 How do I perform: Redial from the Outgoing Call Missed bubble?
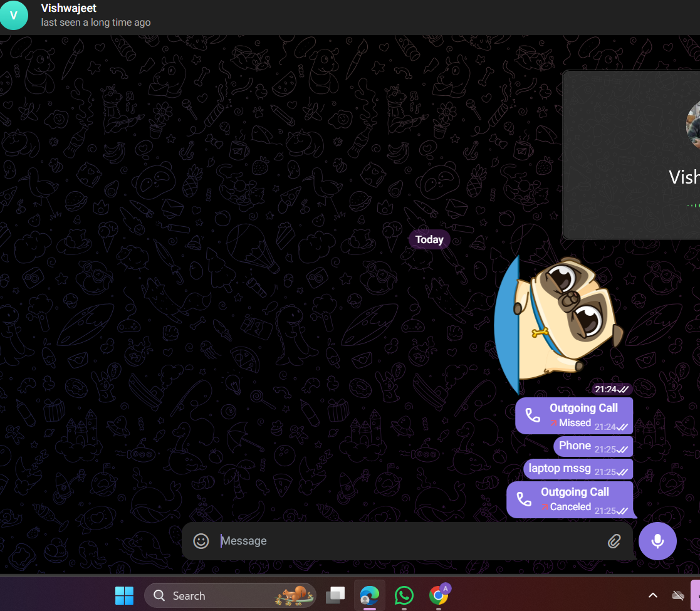pyautogui.click(x=574, y=415)
